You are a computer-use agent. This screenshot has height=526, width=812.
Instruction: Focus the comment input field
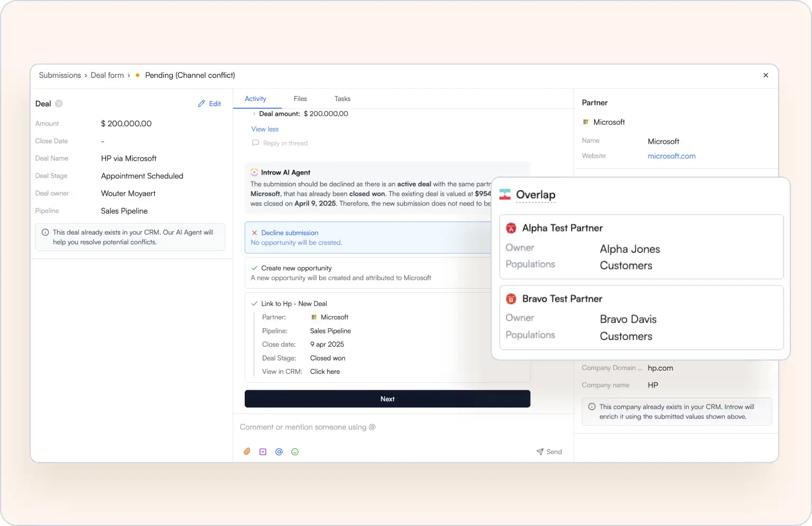tap(403, 427)
